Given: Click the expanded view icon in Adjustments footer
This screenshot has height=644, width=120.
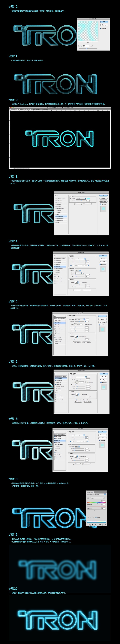Looking at the screenshot, I should click(90, 525).
